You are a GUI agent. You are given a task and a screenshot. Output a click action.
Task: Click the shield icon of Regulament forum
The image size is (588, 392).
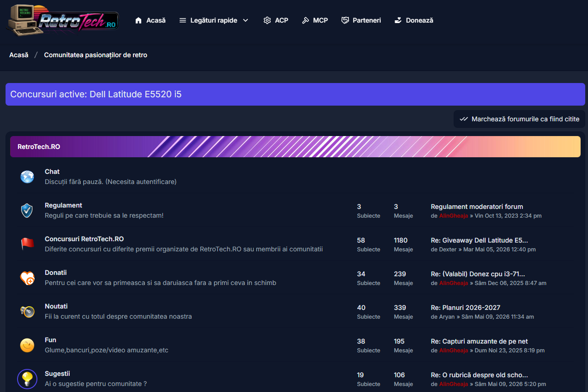[27, 210]
